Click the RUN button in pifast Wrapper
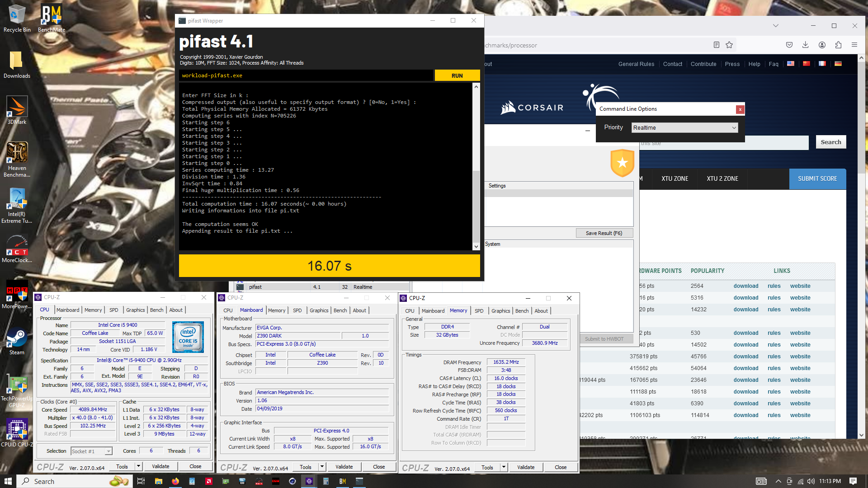Viewport: 868px width, 488px height. point(457,75)
